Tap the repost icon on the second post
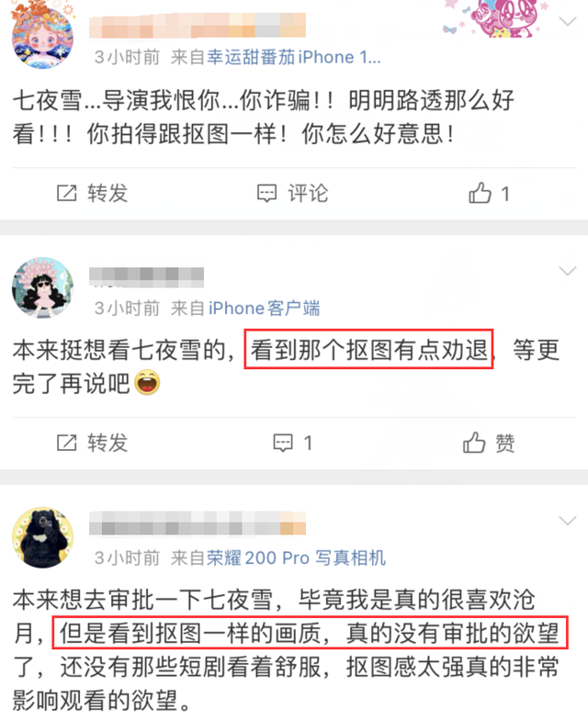This screenshot has height=720, width=588. pos(66,443)
